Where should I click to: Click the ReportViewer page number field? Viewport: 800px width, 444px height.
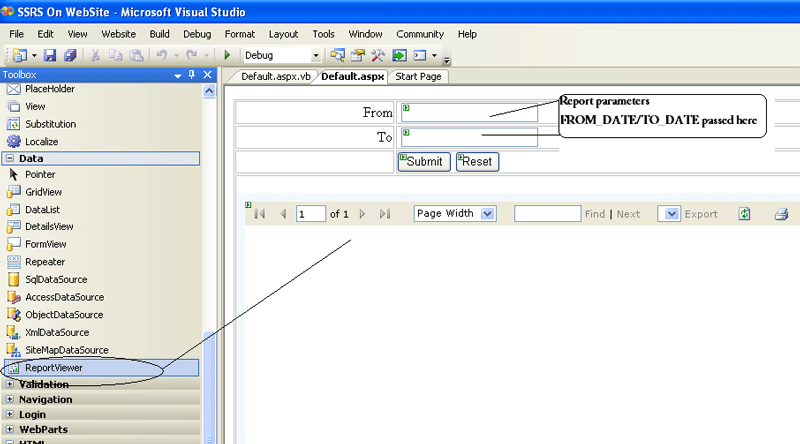(x=311, y=214)
